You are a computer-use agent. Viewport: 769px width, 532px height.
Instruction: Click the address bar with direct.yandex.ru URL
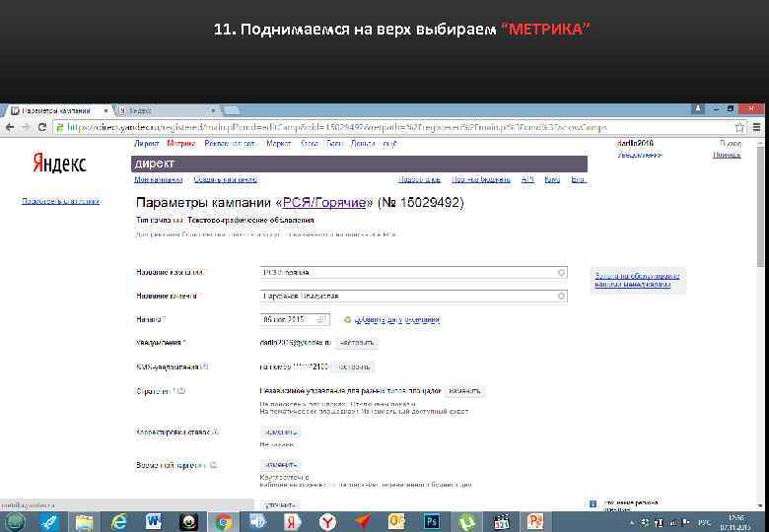click(x=392, y=128)
